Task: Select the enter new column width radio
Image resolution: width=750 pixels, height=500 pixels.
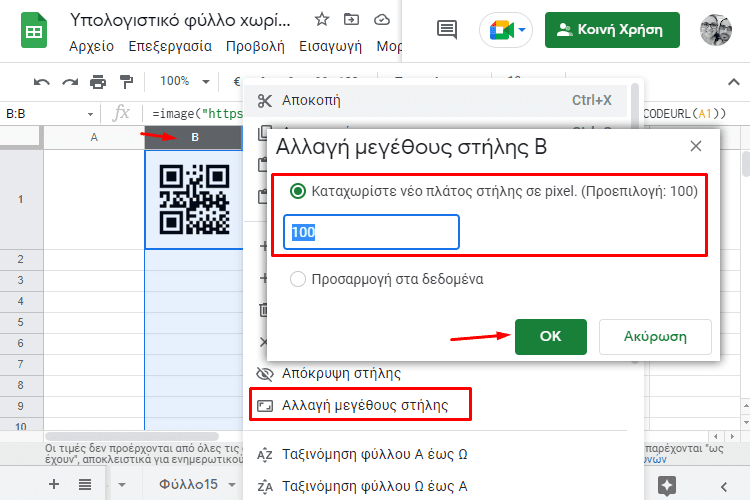Action: point(298,191)
